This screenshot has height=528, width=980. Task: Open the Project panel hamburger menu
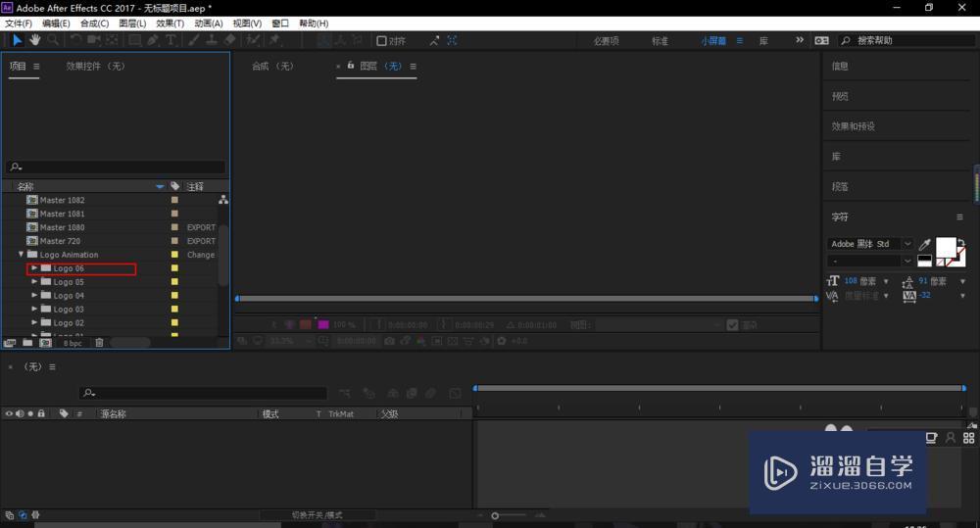(x=36, y=67)
